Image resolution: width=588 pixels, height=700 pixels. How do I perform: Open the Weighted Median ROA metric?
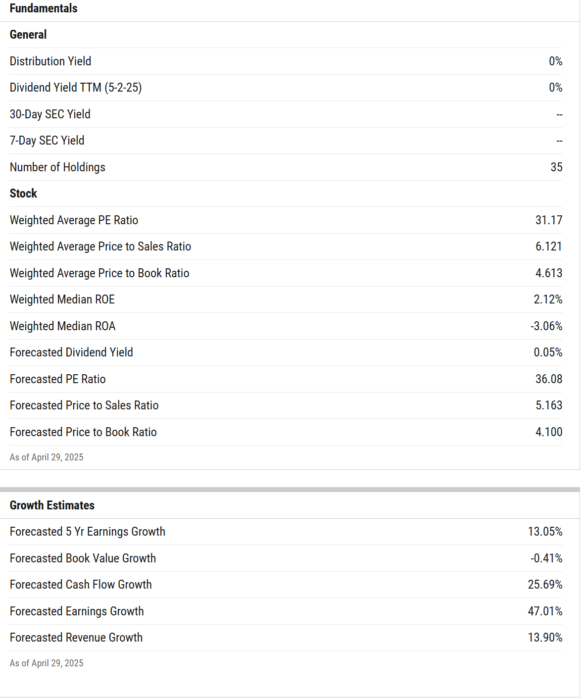[62, 326]
